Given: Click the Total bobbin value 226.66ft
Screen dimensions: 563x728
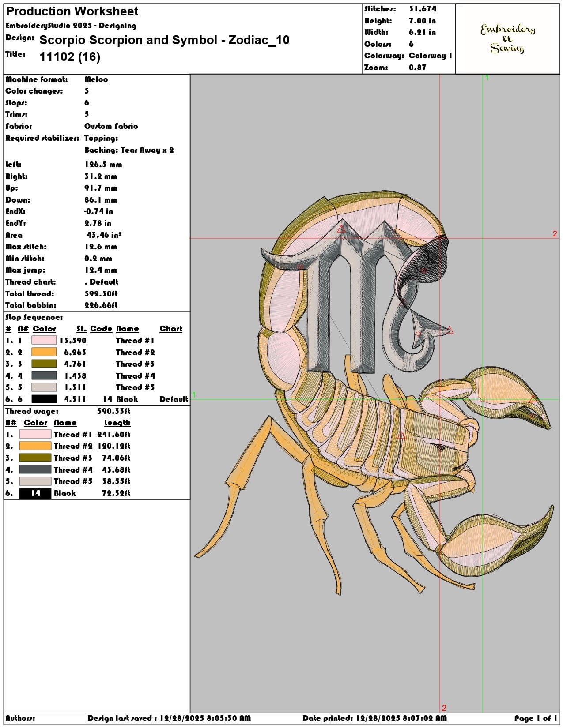Looking at the screenshot, I should point(101,305).
